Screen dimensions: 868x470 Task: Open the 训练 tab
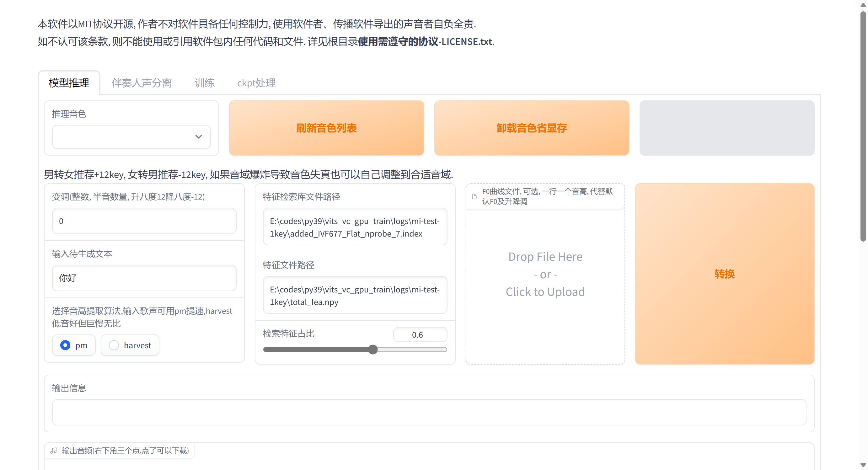click(x=204, y=83)
